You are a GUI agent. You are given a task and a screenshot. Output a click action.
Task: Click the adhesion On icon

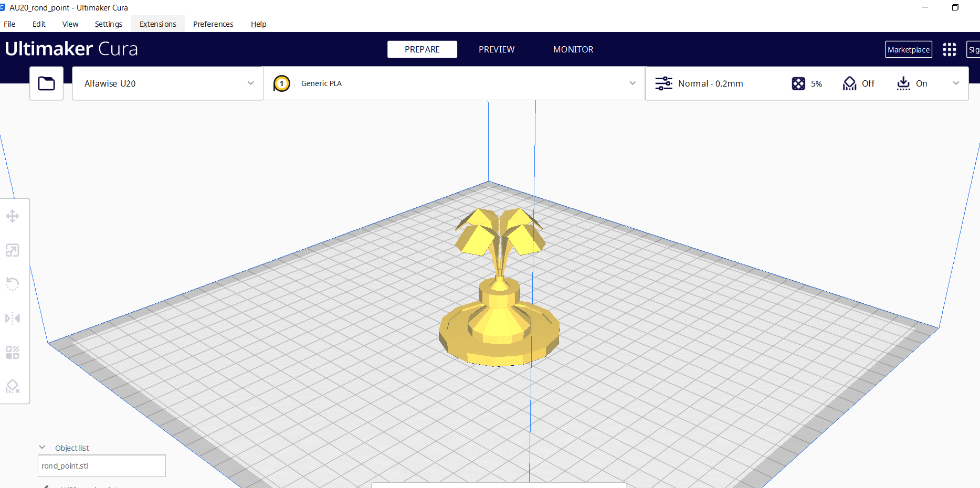tap(903, 83)
